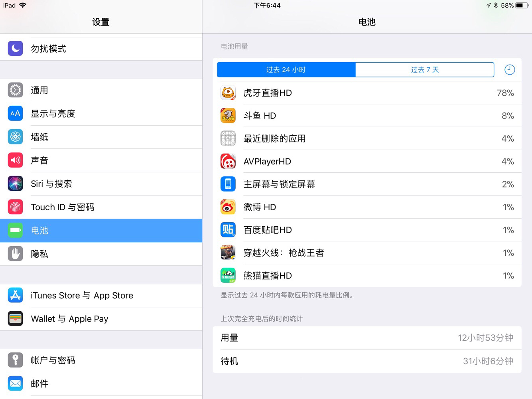Open 帐户与密码 settings
The height and width of the screenshot is (399, 532).
tap(101, 360)
